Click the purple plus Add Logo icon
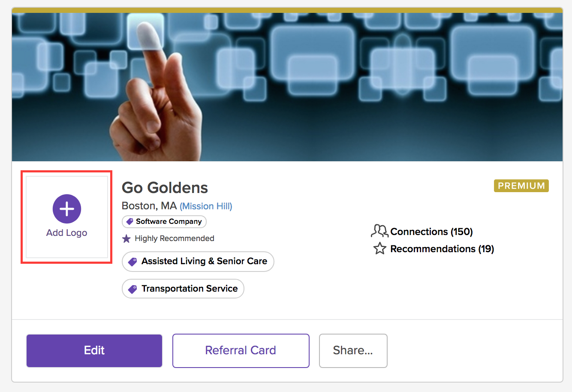The width and height of the screenshot is (572, 392). point(67,209)
